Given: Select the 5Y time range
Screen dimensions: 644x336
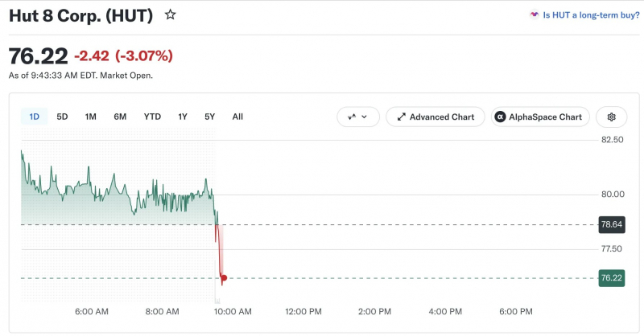Looking at the screenshot, I should click(x=209, y=117).
